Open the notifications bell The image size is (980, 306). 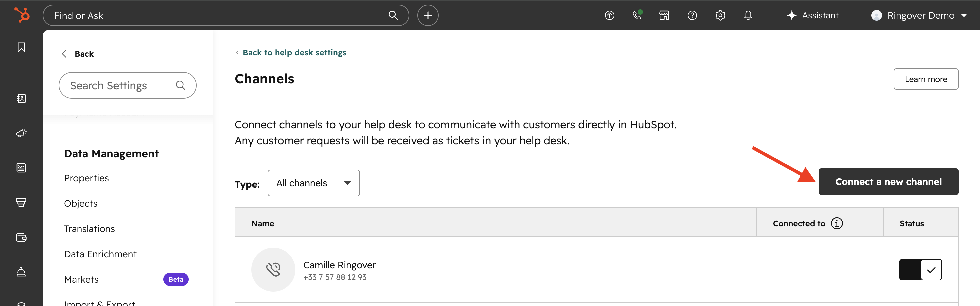tap(748, 15)
